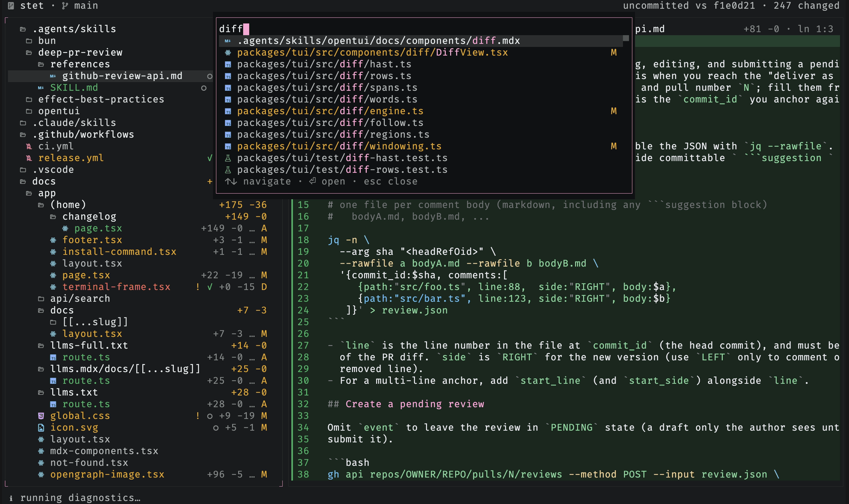Click the stet repository icon in header
The width and height of the screenshot is (849, 504).
(11, 5)
